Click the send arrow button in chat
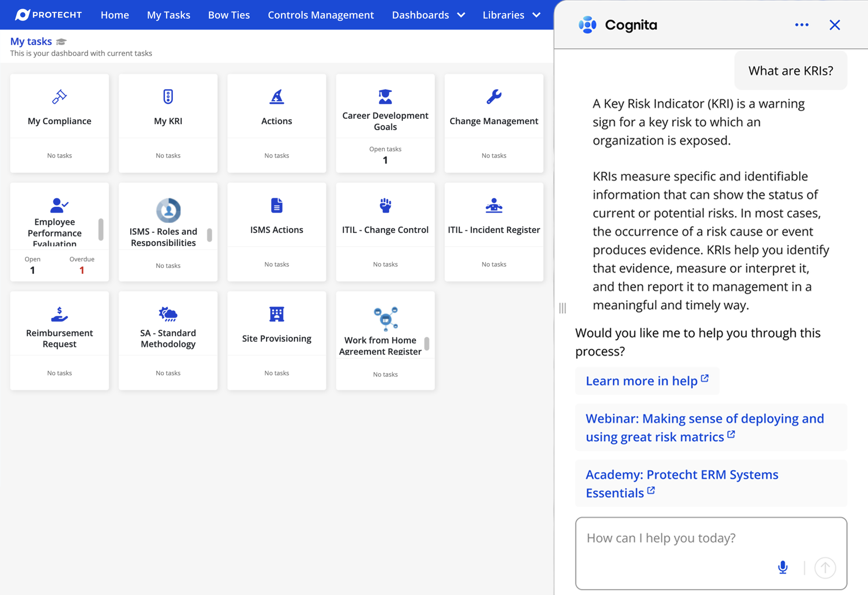868x595 pixels. tap(825, 567)
